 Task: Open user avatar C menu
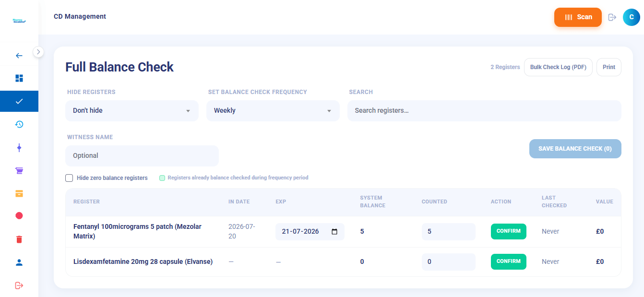pos(632,17)
